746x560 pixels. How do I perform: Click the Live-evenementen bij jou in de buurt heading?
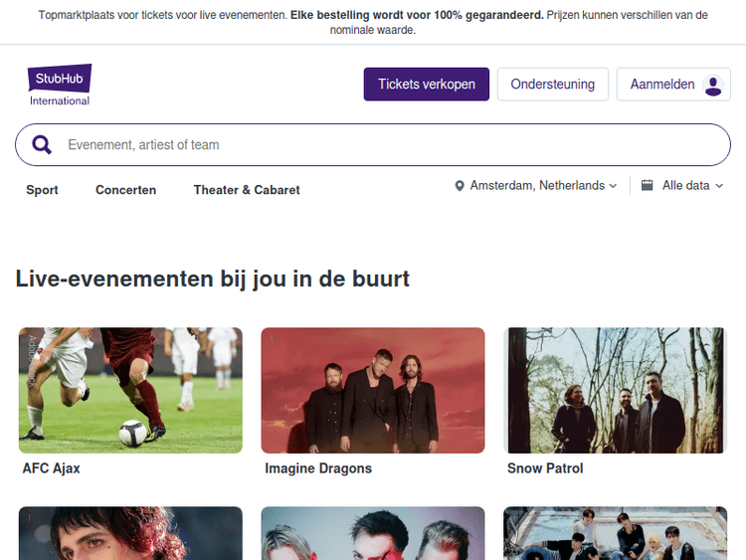[212, 279]
